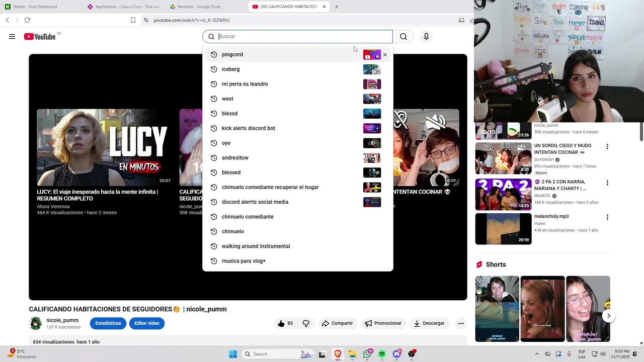Open the 2 PA 2 sidebar thumbnail

pos(503,194)
